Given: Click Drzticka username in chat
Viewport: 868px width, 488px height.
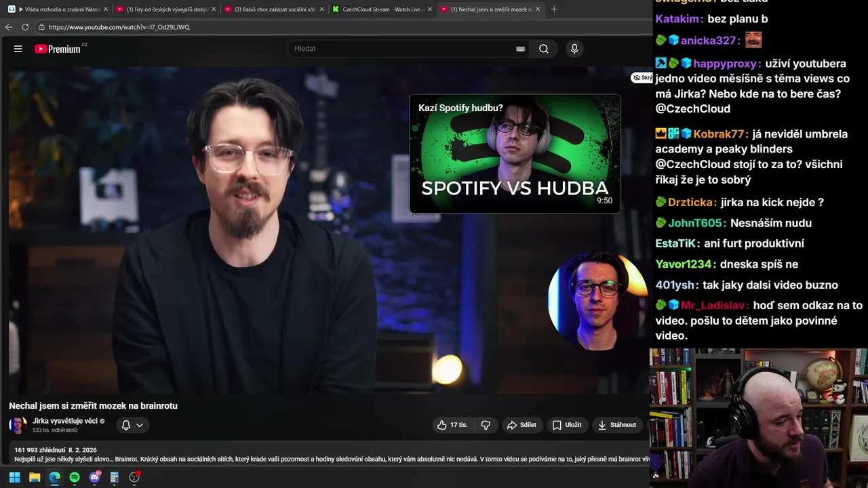Looking at the screenshot, I should (x=692, y=202).
